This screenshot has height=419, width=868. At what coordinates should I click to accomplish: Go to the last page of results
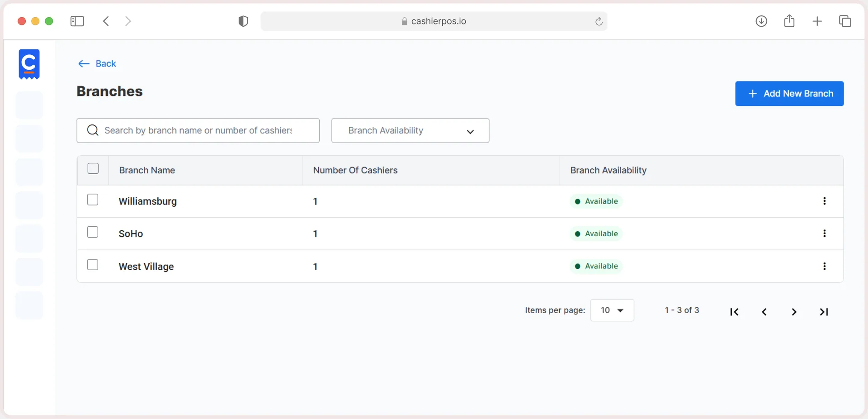pos(824,312)
